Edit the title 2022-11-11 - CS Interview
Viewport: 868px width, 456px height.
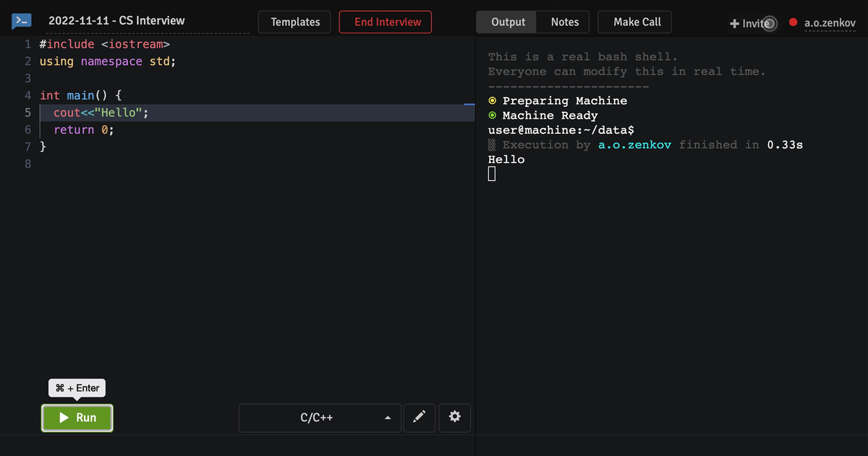click(x=116, y=21)
